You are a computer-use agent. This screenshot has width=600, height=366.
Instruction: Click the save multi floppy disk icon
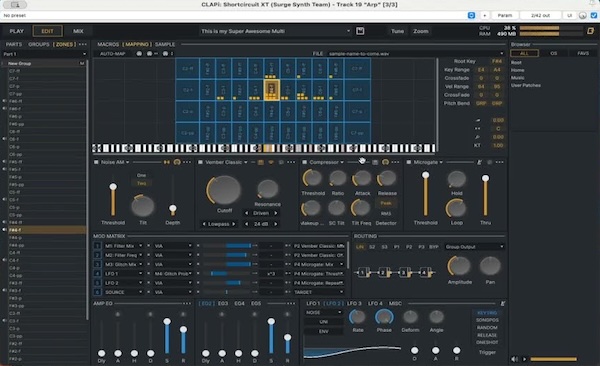360,31
